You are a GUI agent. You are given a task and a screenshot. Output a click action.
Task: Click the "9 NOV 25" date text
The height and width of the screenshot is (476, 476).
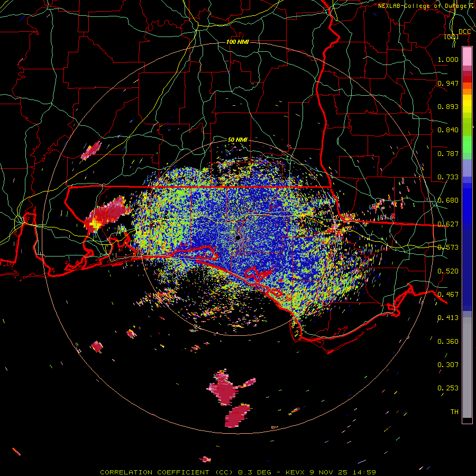328,472
